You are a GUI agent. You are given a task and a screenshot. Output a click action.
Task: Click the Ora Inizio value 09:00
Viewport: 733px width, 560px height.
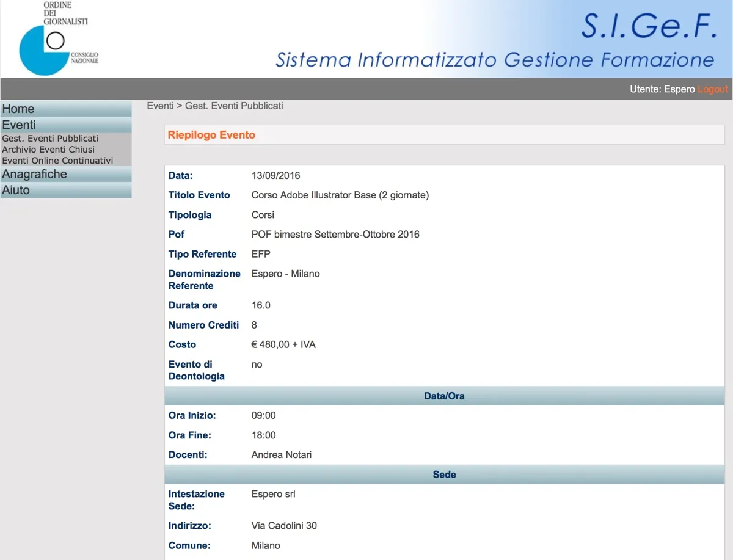point(263,416)
